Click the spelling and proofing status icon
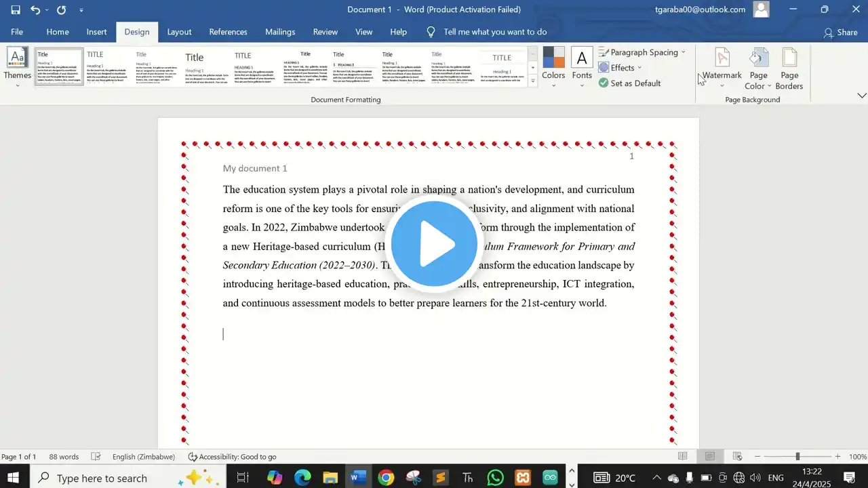The height and width of the screenshot is (488, 868). (x=96, y=457)
